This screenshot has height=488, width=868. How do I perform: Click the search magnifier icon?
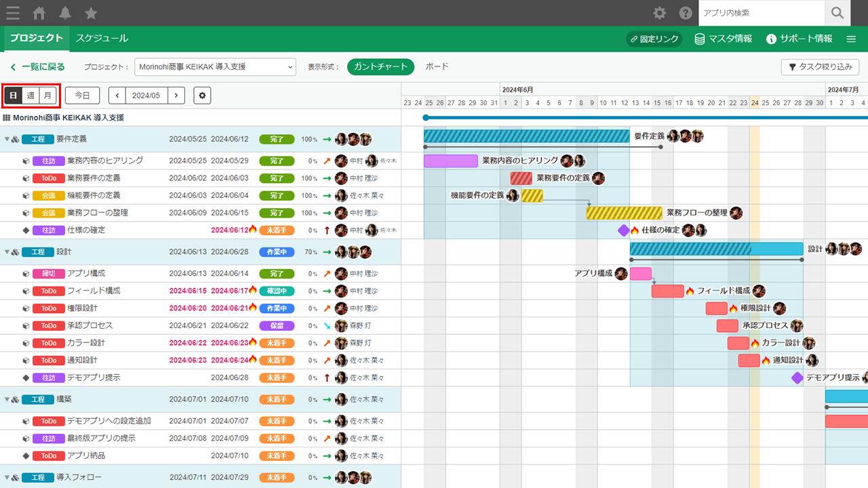(x=837, y=13)
